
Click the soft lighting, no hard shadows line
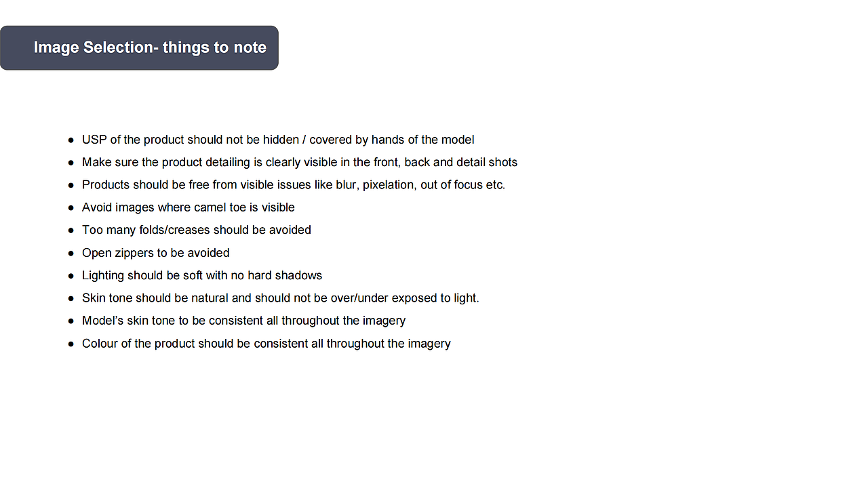tap(201, 275)
